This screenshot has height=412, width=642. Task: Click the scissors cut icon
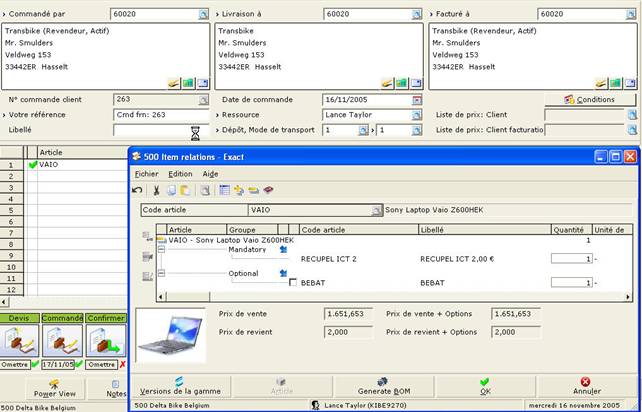156,190
